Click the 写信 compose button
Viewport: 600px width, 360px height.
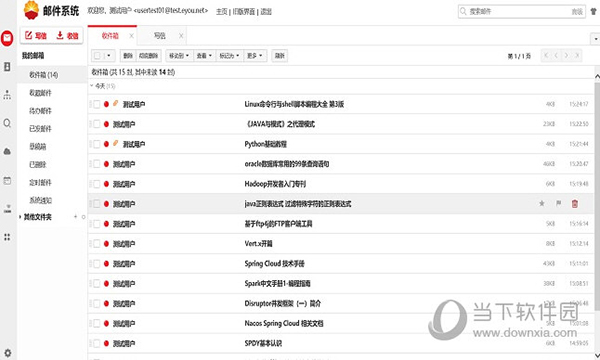click(x=36, y=36)
